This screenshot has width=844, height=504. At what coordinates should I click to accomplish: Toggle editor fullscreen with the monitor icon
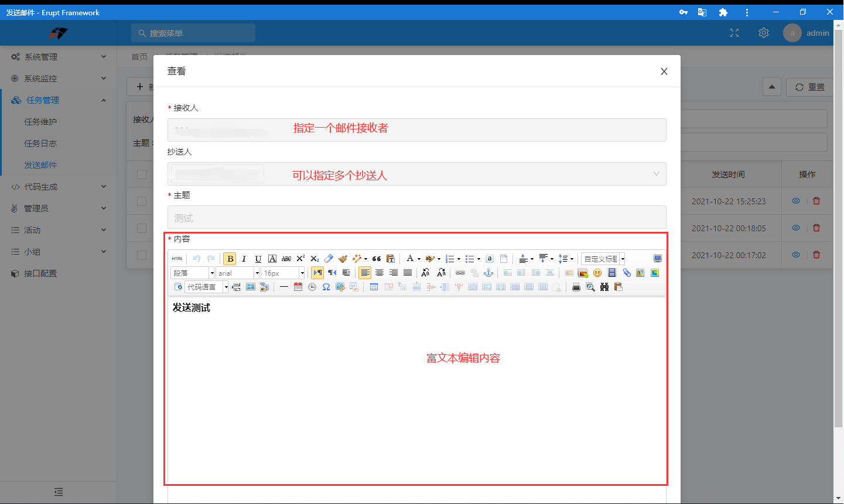coord(658,259)
